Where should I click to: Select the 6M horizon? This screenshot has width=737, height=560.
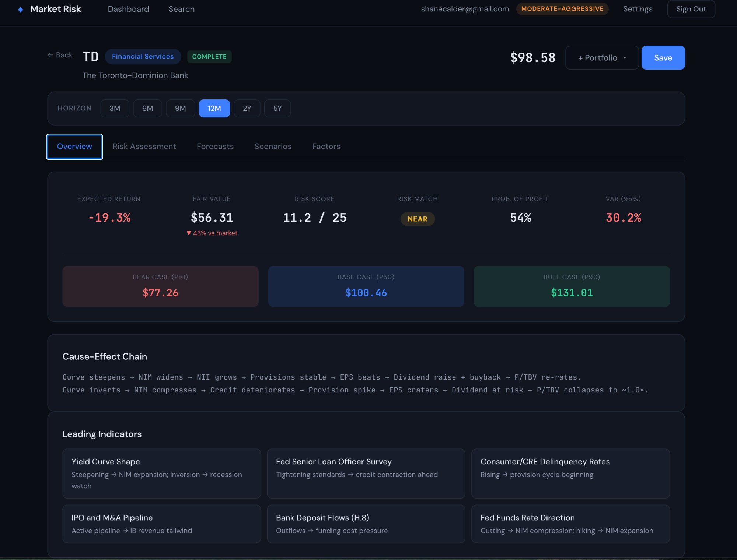pyautogui.click(x=147, y=108)
